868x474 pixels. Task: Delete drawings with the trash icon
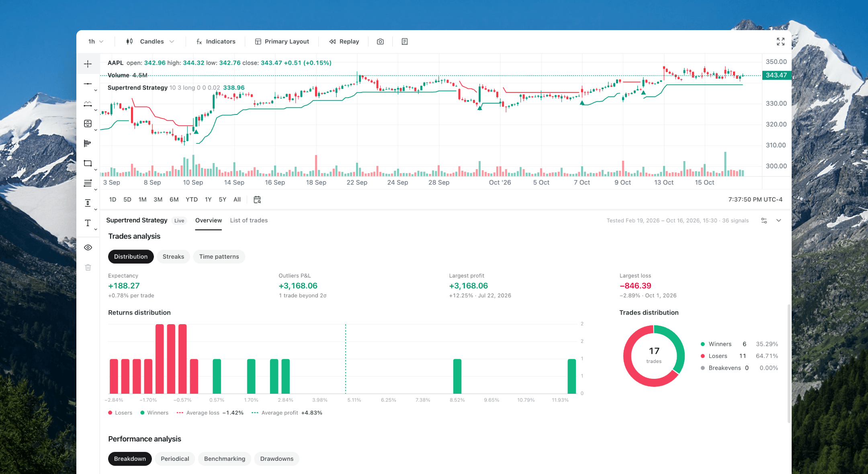[88, 267]
